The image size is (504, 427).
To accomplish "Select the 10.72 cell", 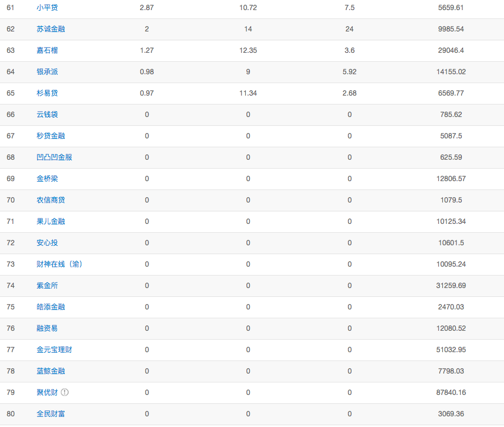I will click(248, 8).
